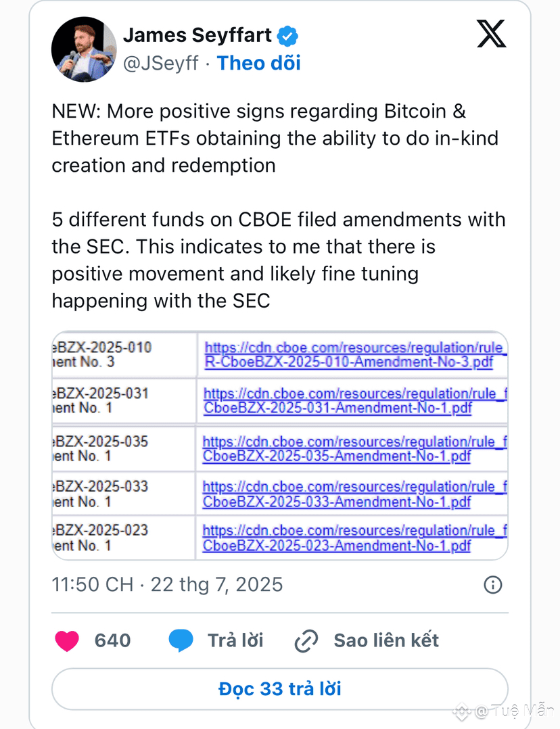Like the tweet with heart icon
The image size is (560, 729).
point(67,640)
